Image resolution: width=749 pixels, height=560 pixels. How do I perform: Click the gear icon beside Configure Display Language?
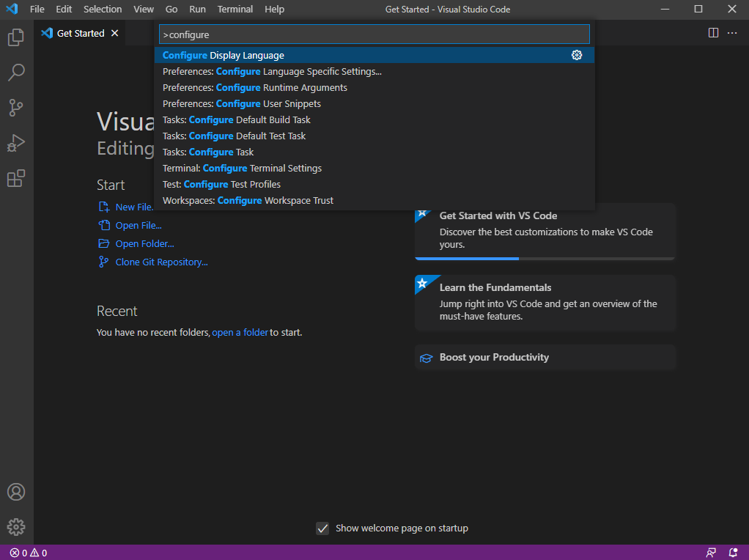(577, 55)
